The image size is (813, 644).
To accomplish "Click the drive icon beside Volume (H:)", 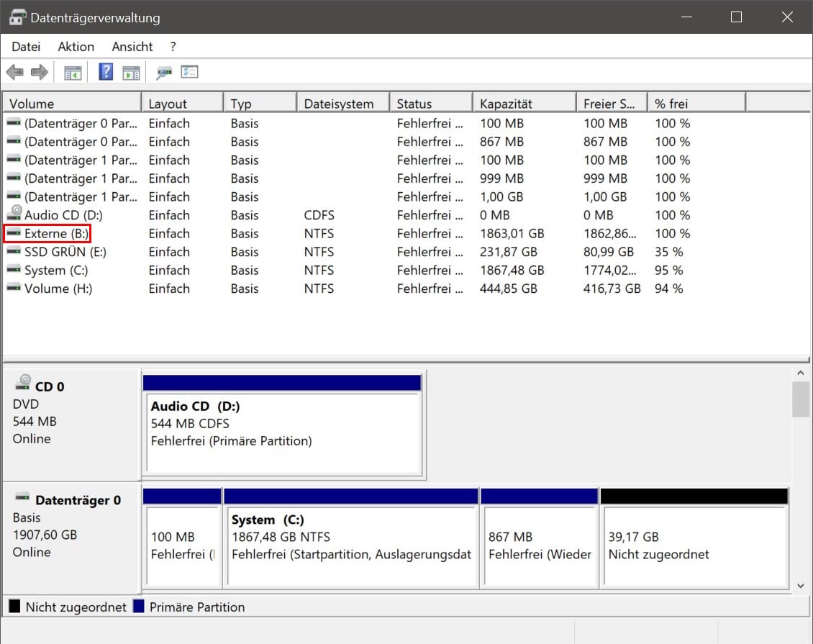I will [14, 289].
